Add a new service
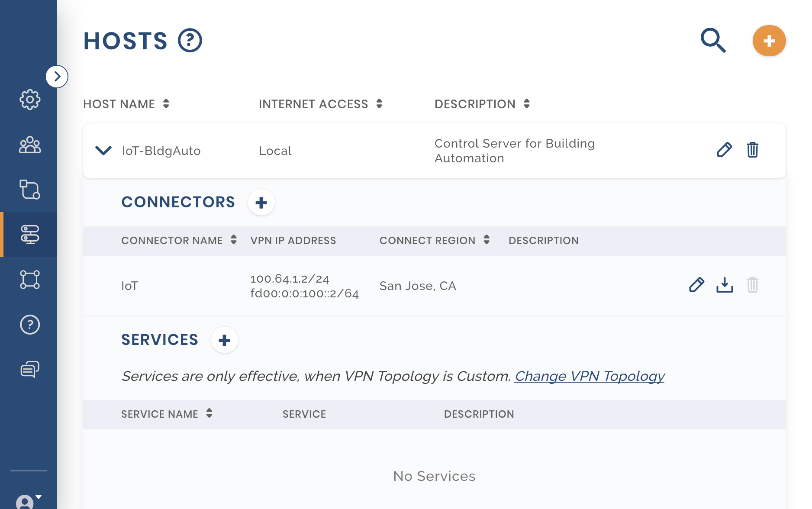This screenshot has height=509, width=812. coord(224,340)
